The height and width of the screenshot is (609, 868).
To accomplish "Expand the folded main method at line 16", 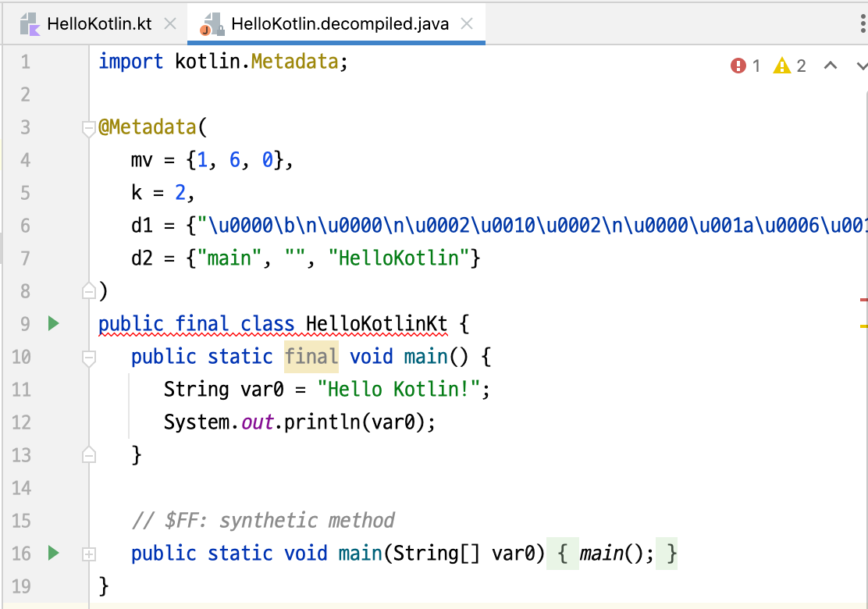I will click(x=88, y=554).
